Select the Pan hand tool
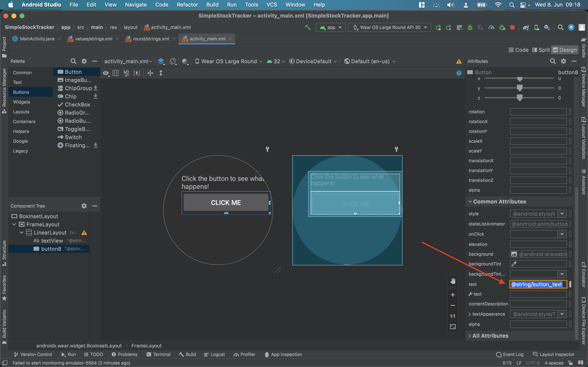The width and height of the screenshot is (588, 367). tap(453, 281)
